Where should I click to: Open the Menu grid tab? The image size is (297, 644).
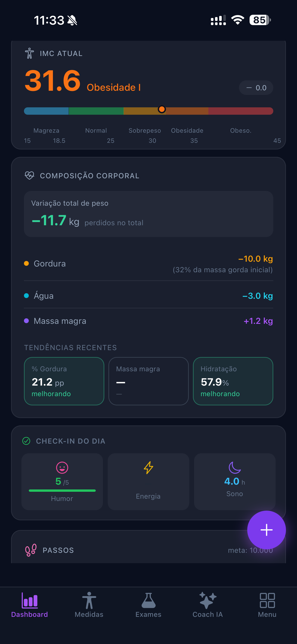[x=267, y=605]
